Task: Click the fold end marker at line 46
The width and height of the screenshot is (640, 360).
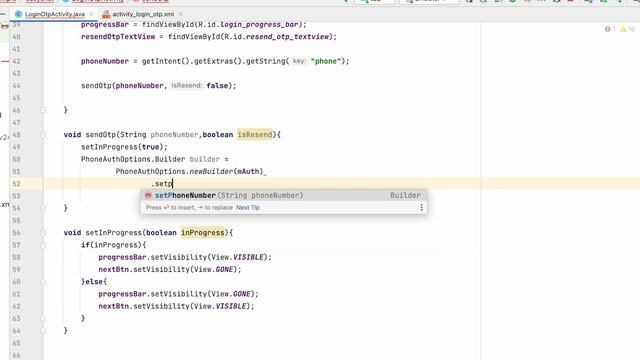Action: click(43, 110)
